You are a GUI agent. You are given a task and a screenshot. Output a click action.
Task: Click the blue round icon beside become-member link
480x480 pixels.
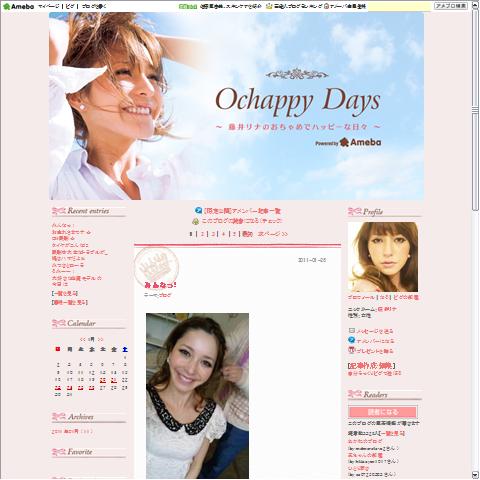[352, 340]
